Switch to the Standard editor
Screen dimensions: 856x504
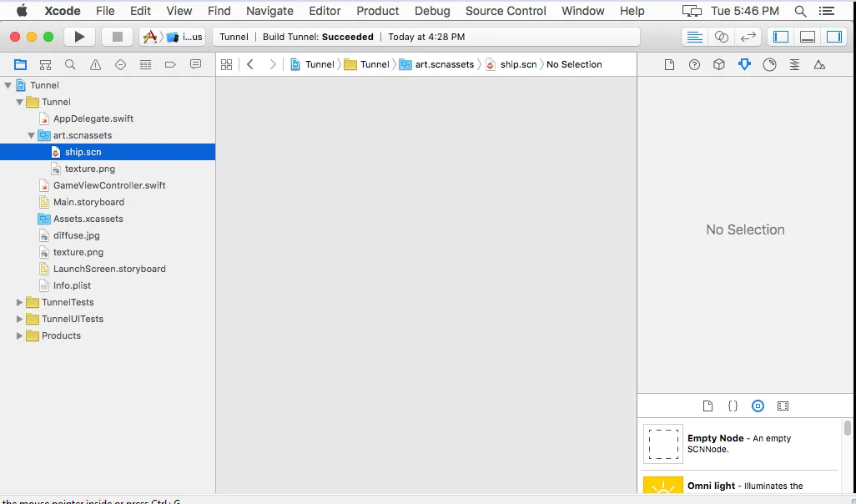point(694,37)
